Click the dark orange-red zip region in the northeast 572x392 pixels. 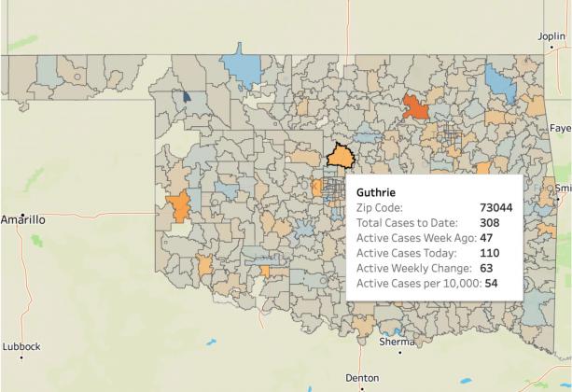tap(415, 107)
